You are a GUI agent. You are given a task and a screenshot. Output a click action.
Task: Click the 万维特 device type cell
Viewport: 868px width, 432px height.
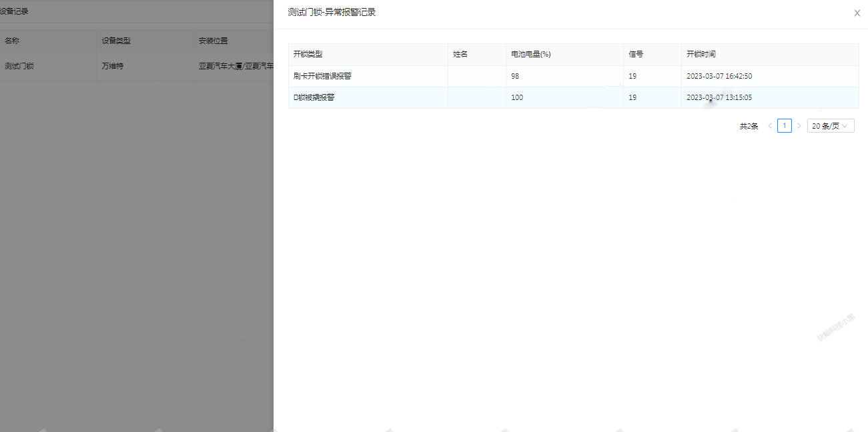pos(113,67)
